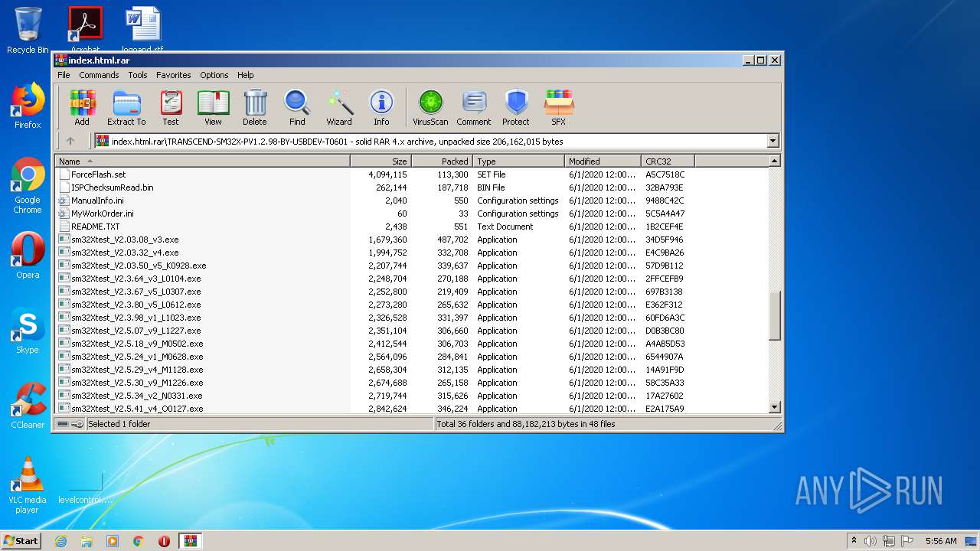Select sm32Xtest_V2.5.41_v4_O0127.exe

(137, 409)
